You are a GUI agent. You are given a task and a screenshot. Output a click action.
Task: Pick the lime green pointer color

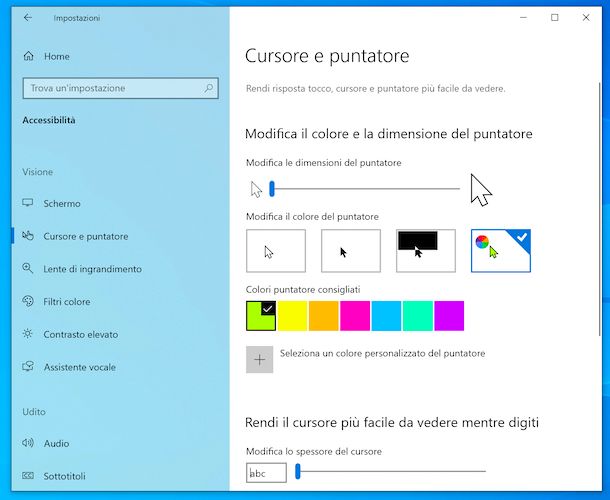261,316
